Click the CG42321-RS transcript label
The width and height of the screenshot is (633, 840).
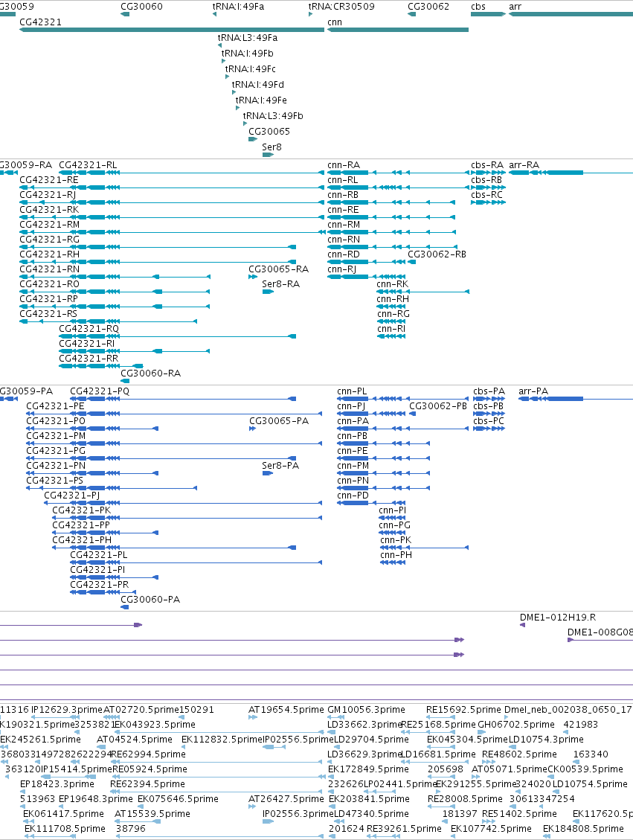48,313
